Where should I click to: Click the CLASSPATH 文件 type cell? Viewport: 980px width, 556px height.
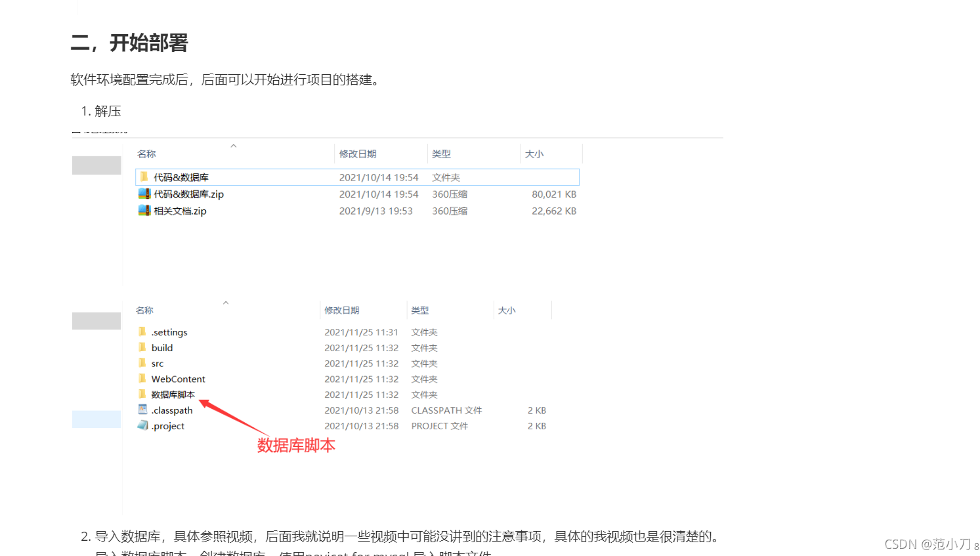446,410
